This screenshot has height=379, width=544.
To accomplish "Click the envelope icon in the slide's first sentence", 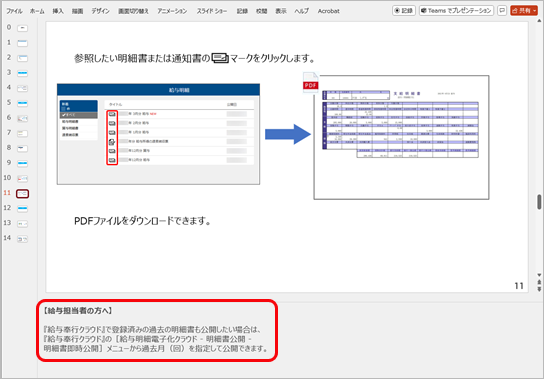I will [x=220, y=58].
